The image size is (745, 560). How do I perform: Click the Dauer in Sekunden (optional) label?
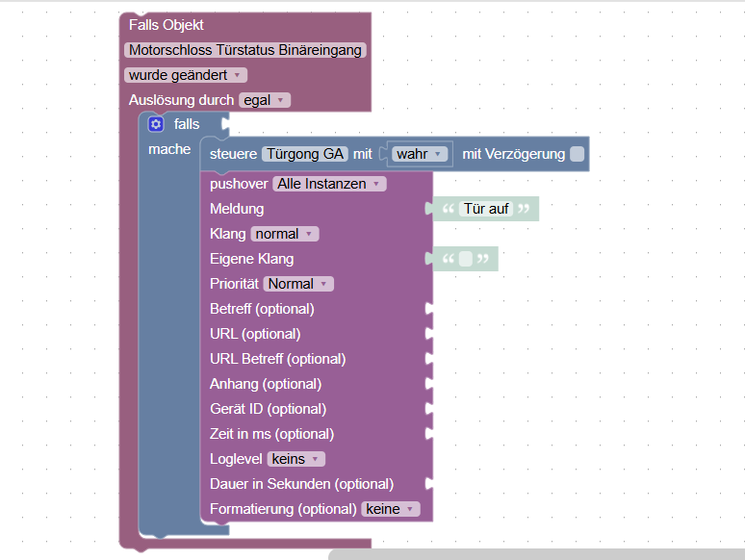[301, 484]
